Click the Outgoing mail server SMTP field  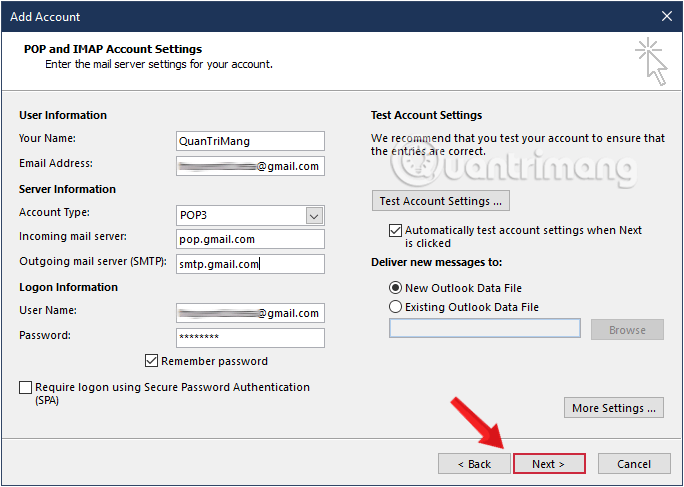tap(250, 264)
